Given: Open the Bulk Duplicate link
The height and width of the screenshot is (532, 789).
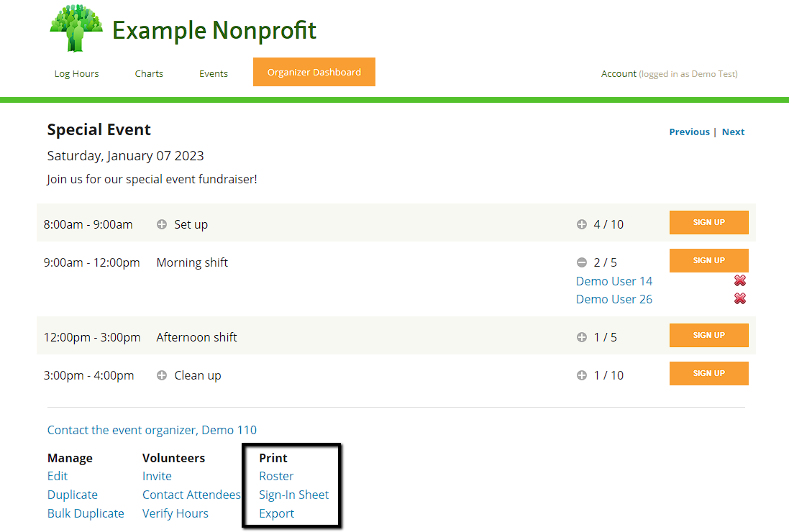Looking at the screenshot, I should pyautogui.click(x=86, y=513).
